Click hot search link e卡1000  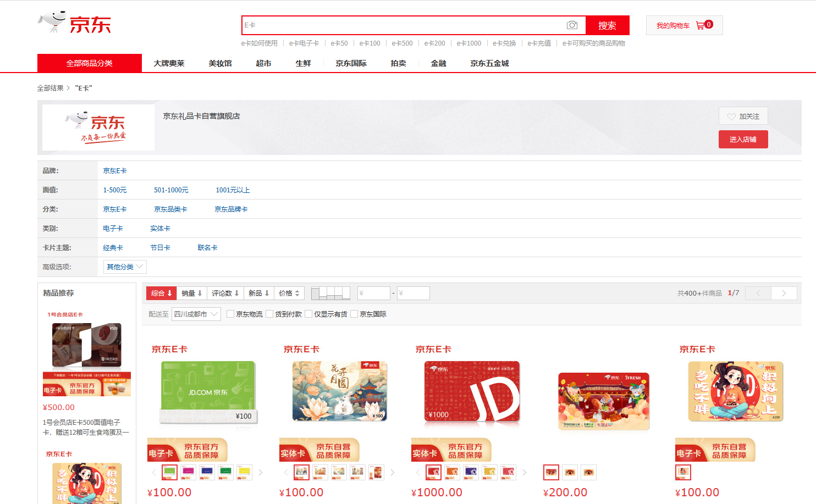468,43
